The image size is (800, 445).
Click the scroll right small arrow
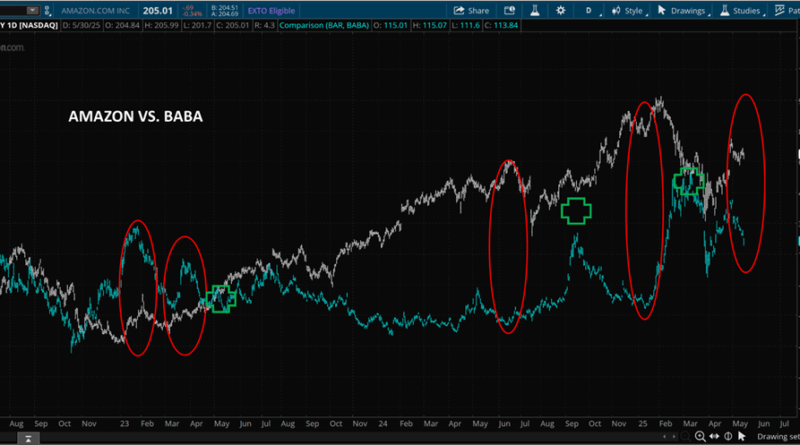pos(674,436)
